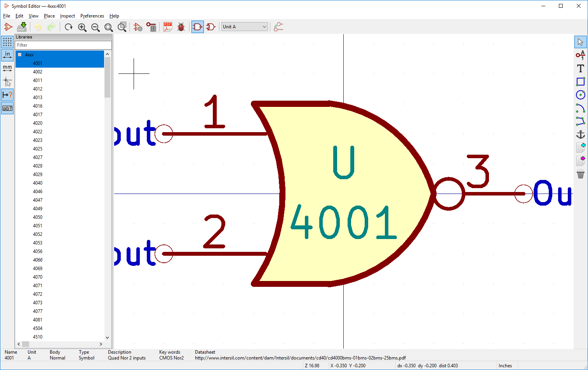Image resolution: width=588 pixels, height=370 pixels.
Task: Open the Inspect menu
Action: [x=67, y=16]
